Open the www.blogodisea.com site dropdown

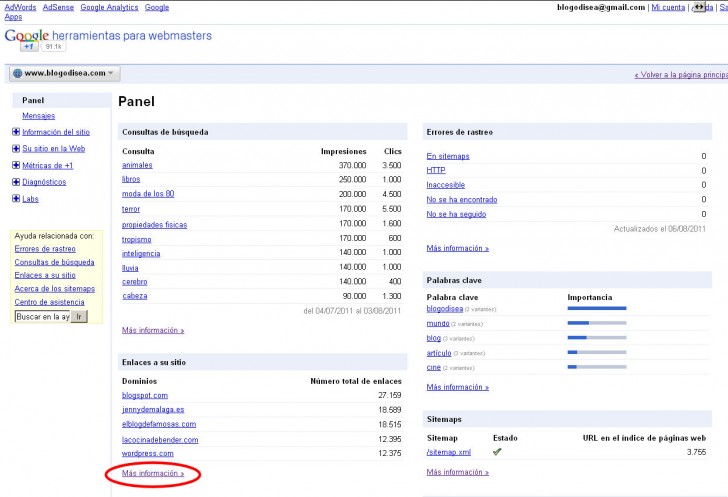click(x=64, y=73)
